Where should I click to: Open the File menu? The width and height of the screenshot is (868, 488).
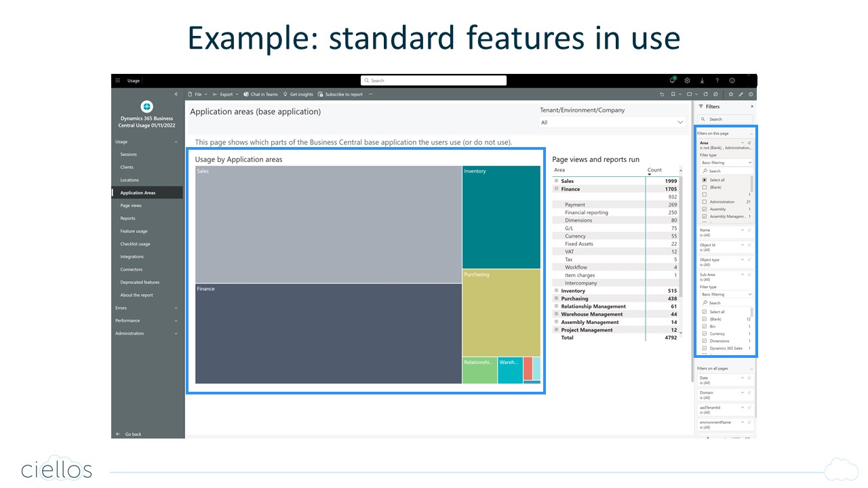pos(198,94)
